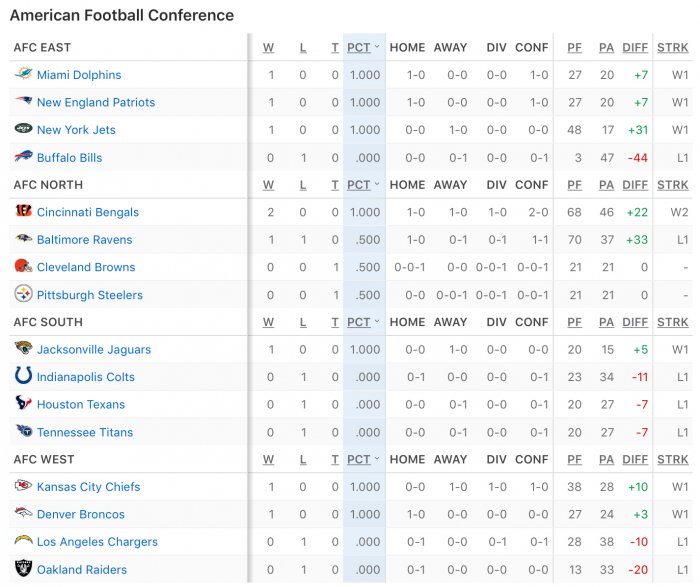Toggle PCT sort arrow in AFC West header
This screenshot has height=587, width=700.
click(x=377, y=458)
